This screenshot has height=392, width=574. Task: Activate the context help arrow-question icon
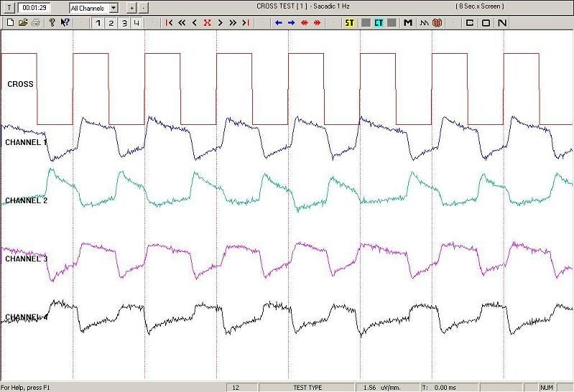[65, 23]
